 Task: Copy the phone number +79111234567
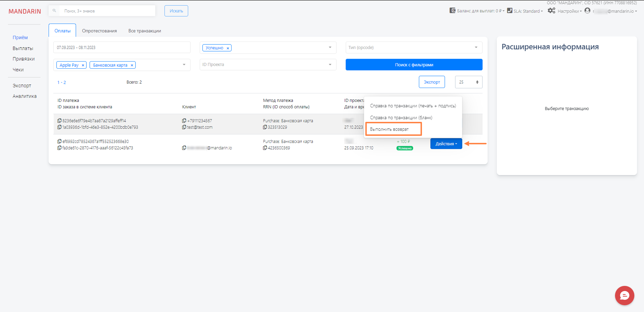(184, 121)
